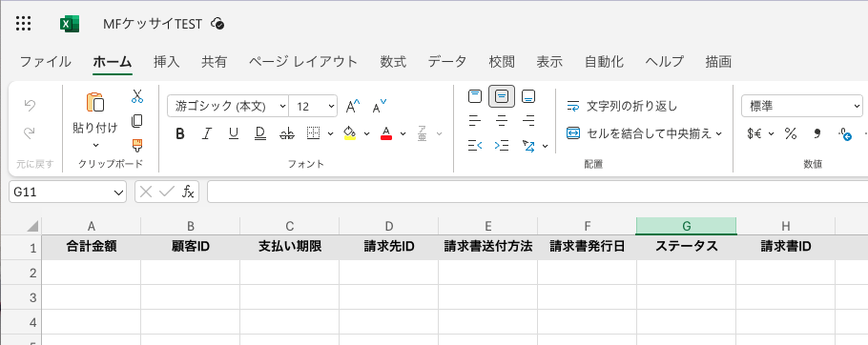868x345 pixels.
Task: Select column G header
Action: click(687, 226)
